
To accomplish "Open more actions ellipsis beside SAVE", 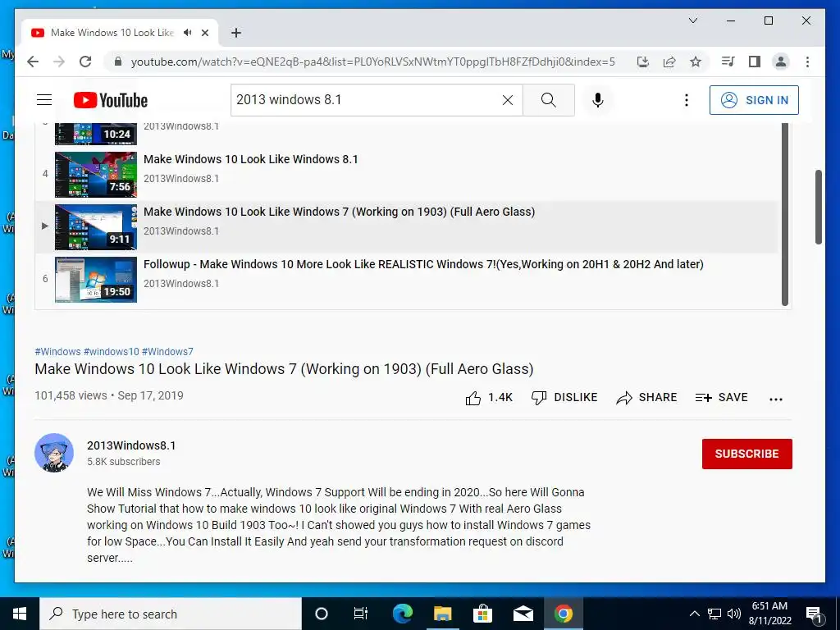I will point(776,399).
